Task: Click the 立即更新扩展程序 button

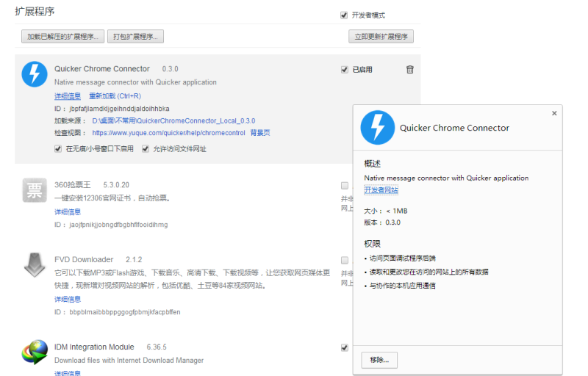Action: pyautogui.click(x=381, y=37)
